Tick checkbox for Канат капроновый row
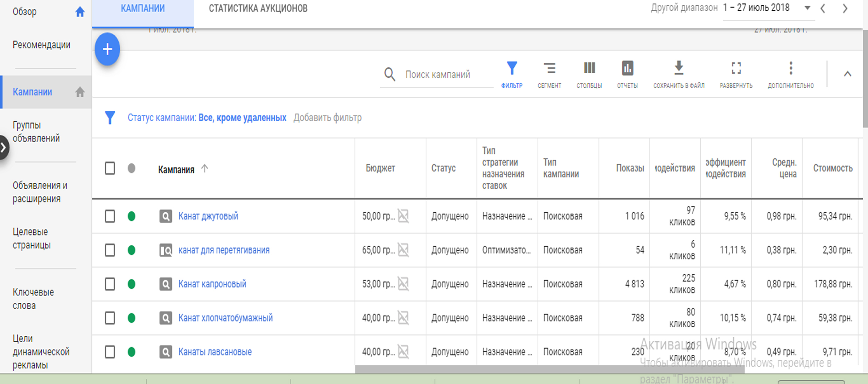868x384 pixels. click(x=110, y=284)
